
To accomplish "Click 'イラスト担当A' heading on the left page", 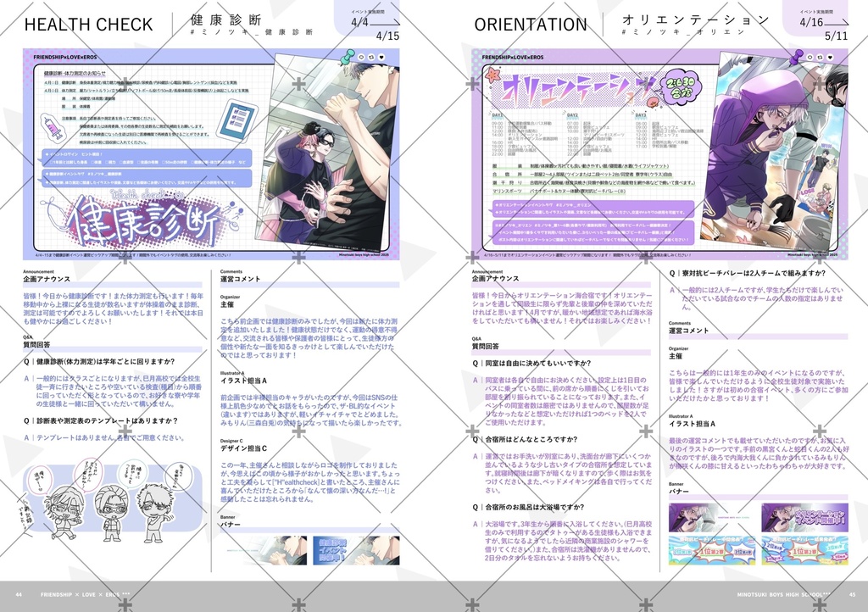I will (243, 380).
